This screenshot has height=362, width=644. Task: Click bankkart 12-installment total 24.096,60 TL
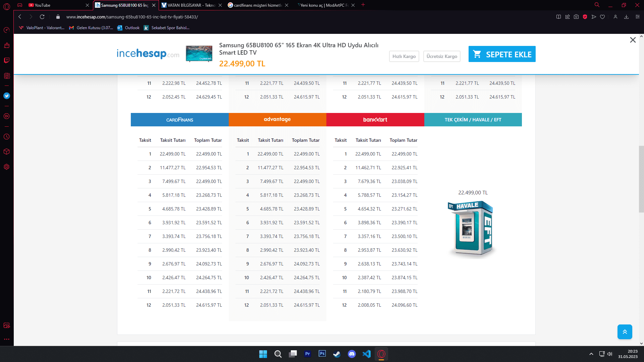(405, 305)
